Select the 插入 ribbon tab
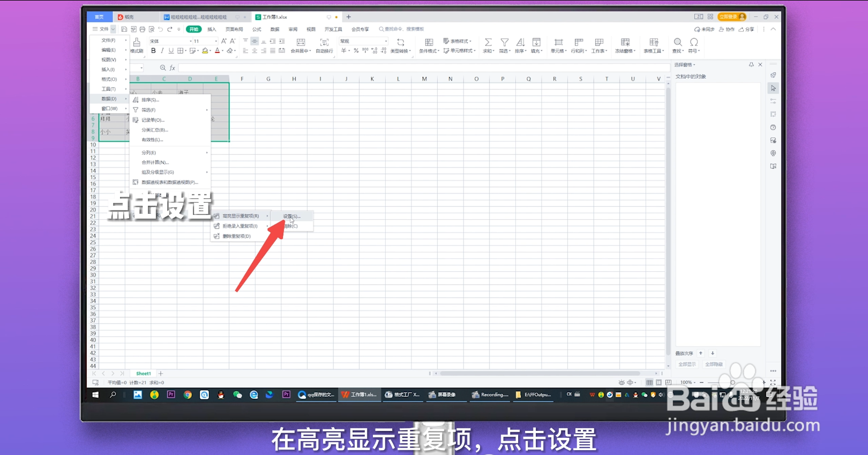The height and width of the screenshot is (455, 868). click(x=212, y=29)
